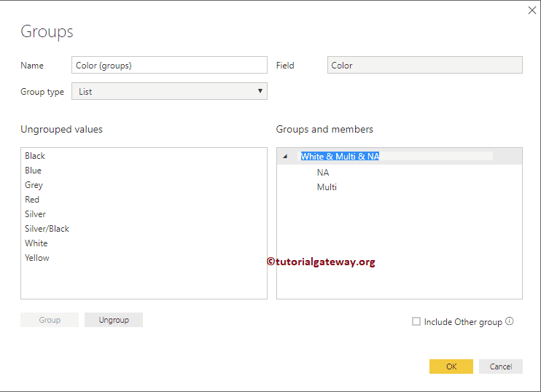Click the Field box showing Color
Screen dimensions: 541x392
pyautogui.click(x=425, y=65)
